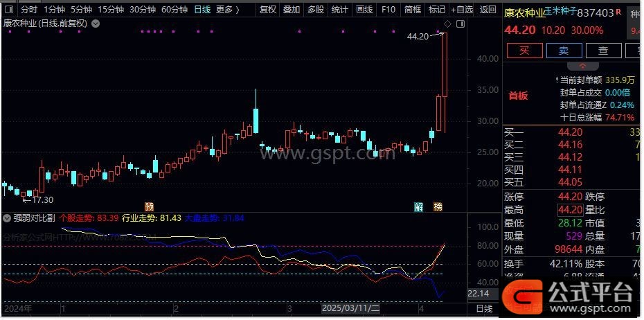Select the 60分钟 period tab
644x320 pixels.
pos(175,10)
